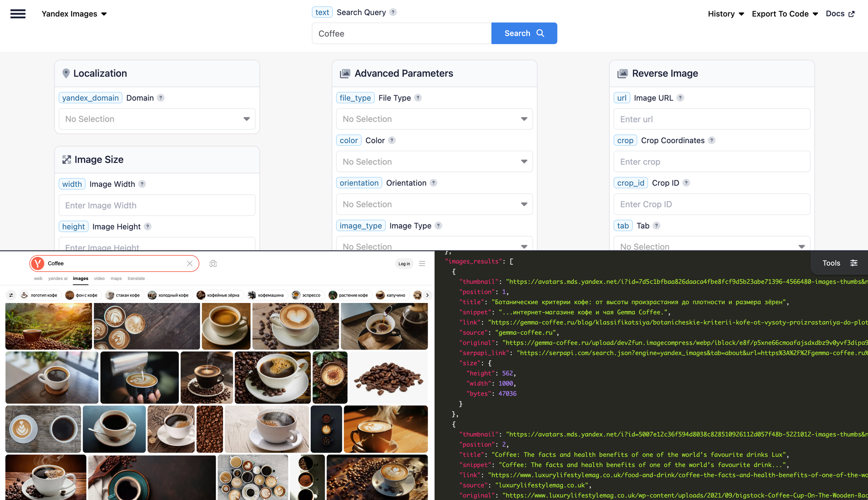868x500 pixels.
Task: Click the help icon next to Image Width
Action: (142, 184)
